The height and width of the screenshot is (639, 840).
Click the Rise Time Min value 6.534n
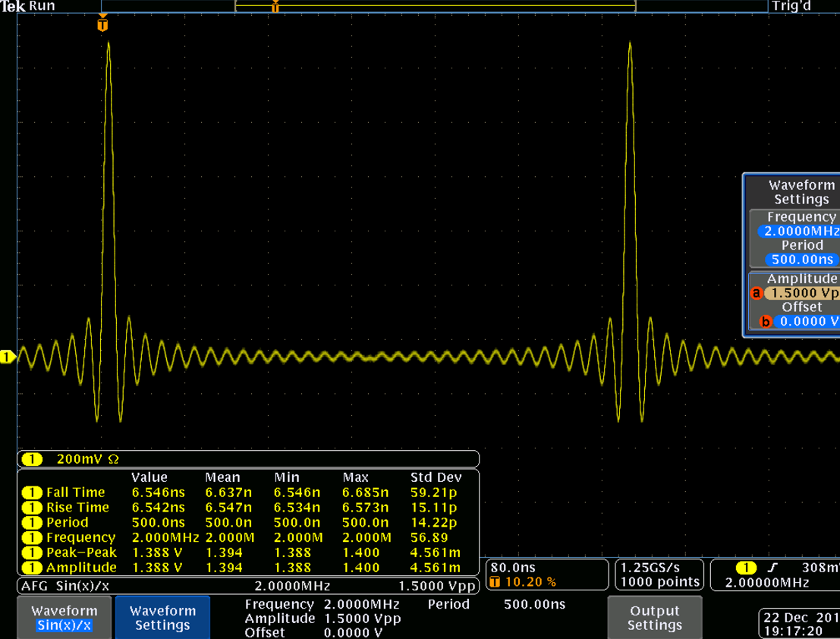(297, 508)
